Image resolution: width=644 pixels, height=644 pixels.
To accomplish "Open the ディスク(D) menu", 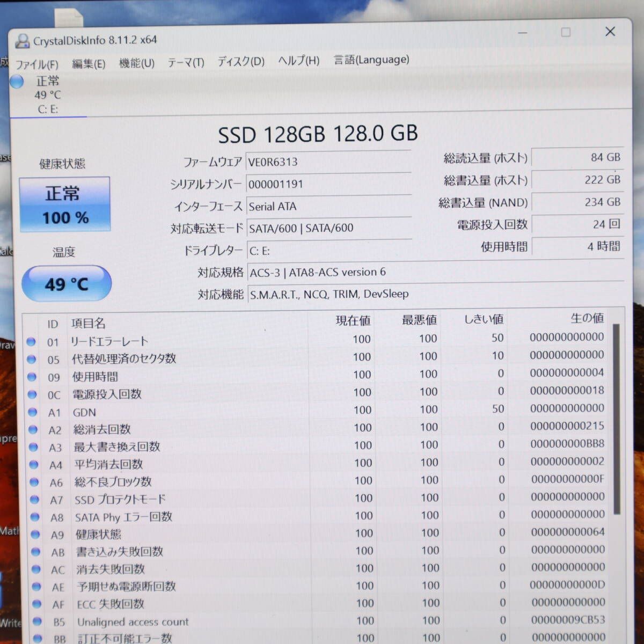I will pyautogui.click(x=241, y=61).
